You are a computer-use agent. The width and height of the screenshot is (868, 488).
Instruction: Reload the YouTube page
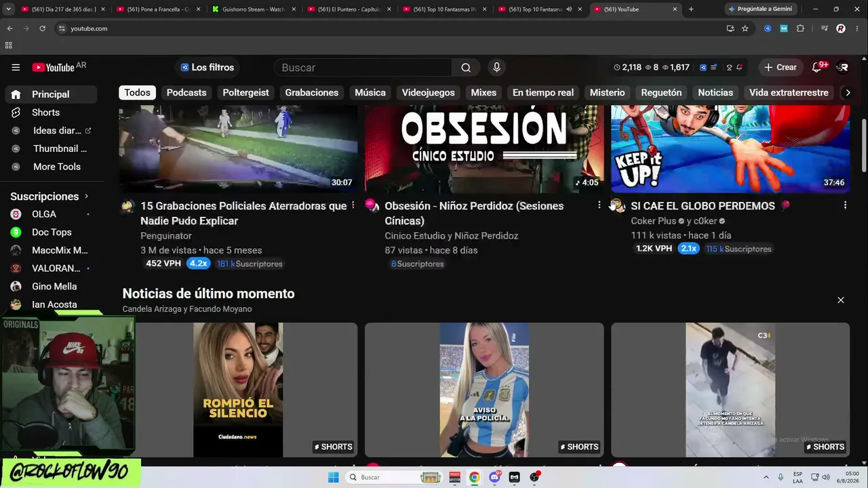[x=42, y=28]
